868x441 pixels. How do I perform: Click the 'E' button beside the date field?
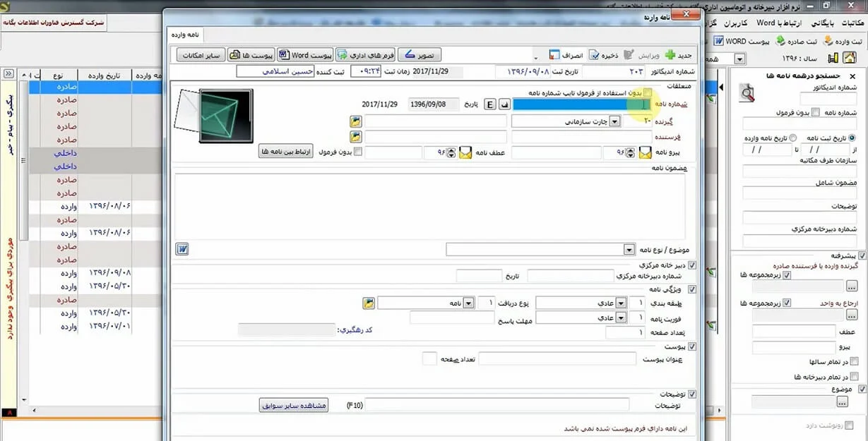pyautogui.click(x=490, y=104)
